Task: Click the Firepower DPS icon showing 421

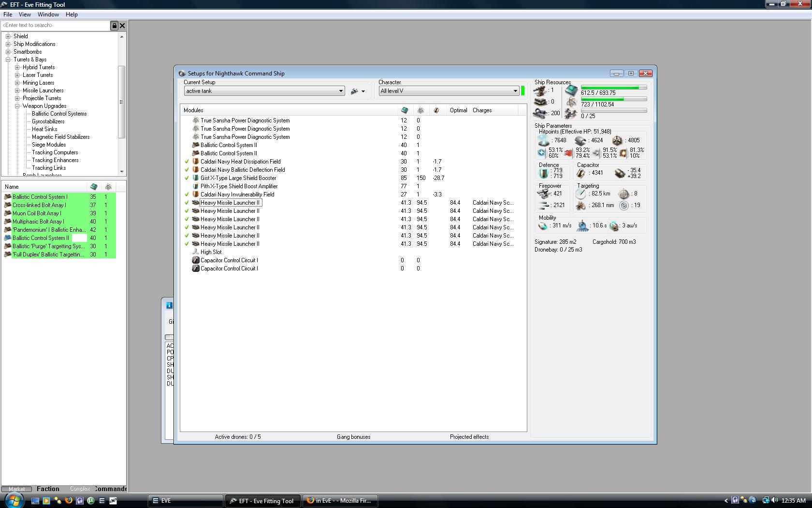Action: tap(544, 194)
